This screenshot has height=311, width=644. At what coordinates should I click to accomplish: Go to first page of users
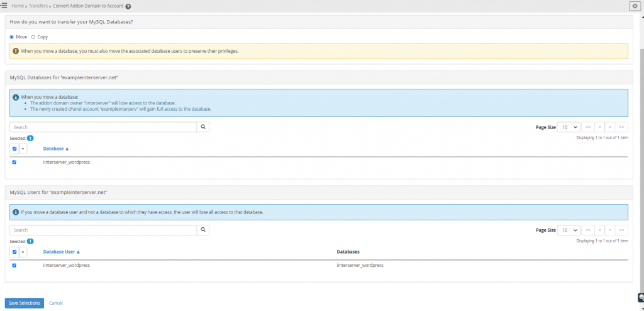point(588,230)
